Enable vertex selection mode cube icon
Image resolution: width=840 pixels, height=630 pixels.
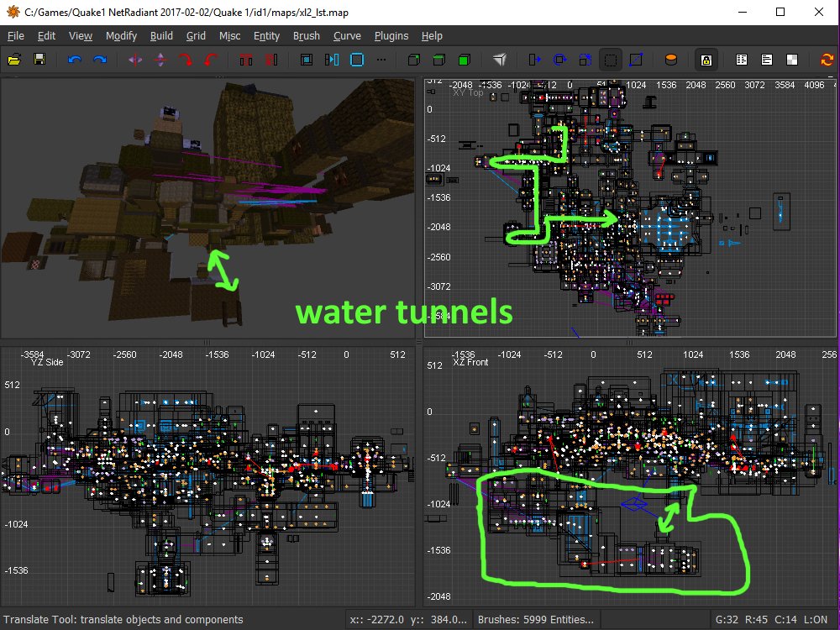coord(413,60)
